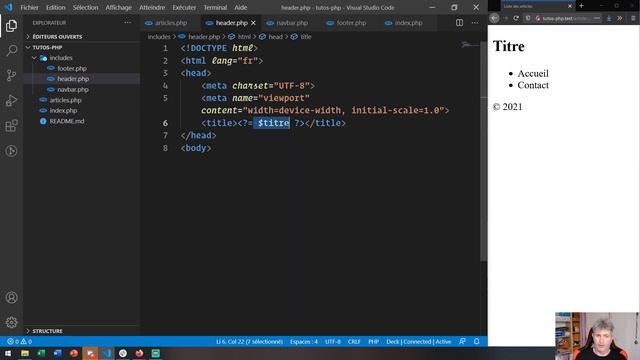The width and height of the screenshot is (640, 360).
Task: Open the Search view in activity bar
Action: 11,51
